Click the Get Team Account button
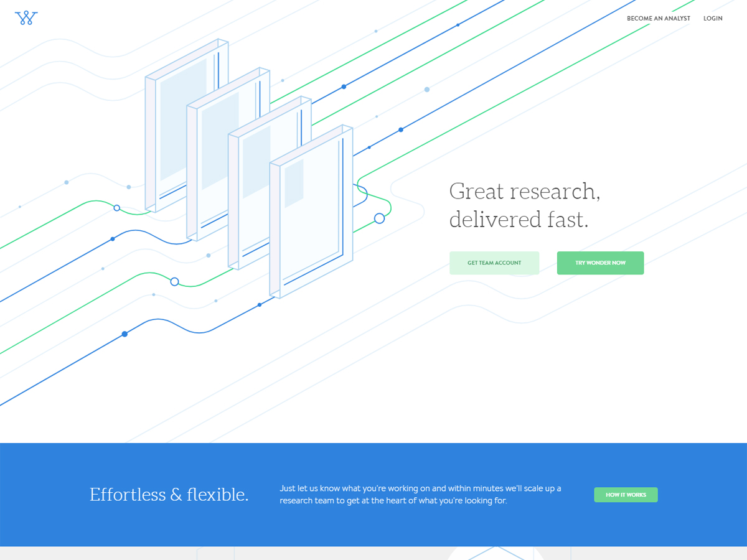This screenshot has height=560, width=747. point(494,263)
